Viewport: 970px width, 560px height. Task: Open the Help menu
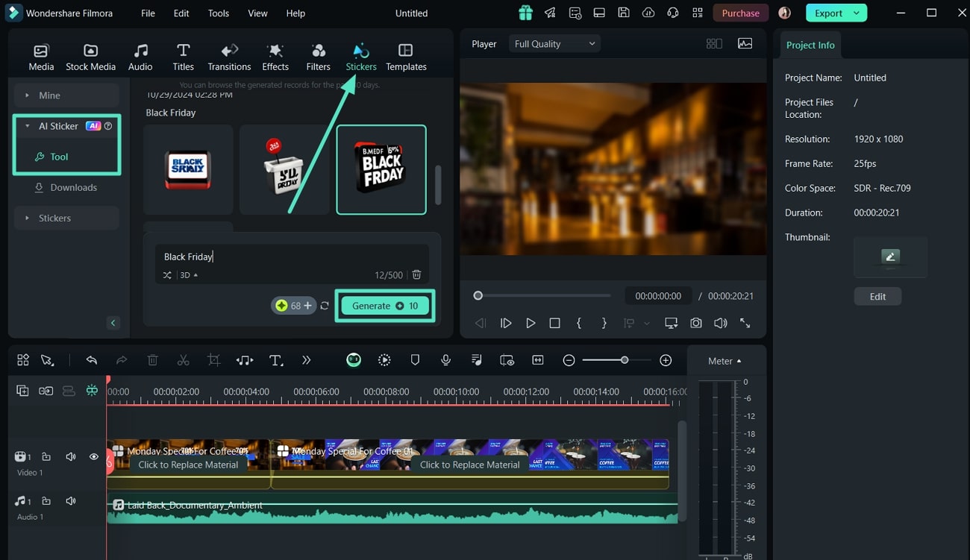click(295, 13)
